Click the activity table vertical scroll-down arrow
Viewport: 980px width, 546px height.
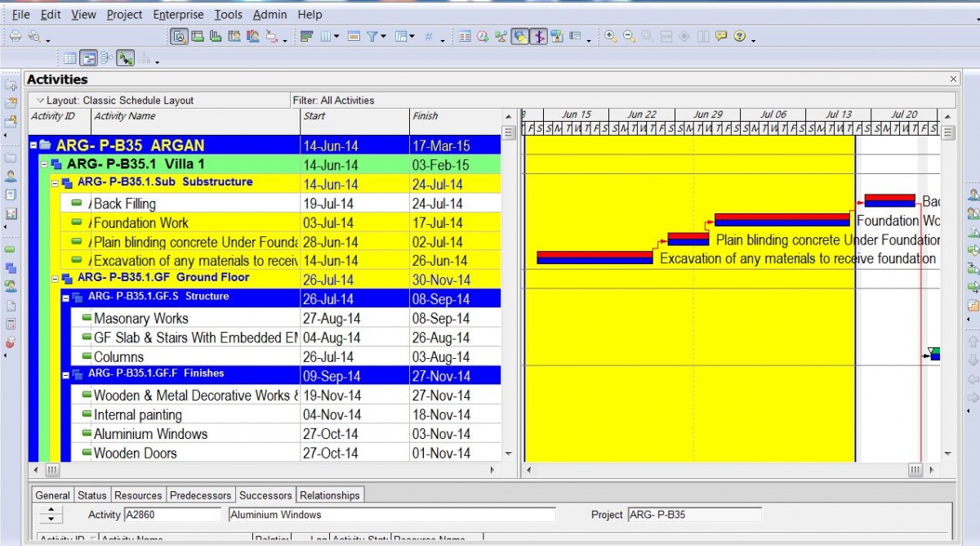[509, 454]
